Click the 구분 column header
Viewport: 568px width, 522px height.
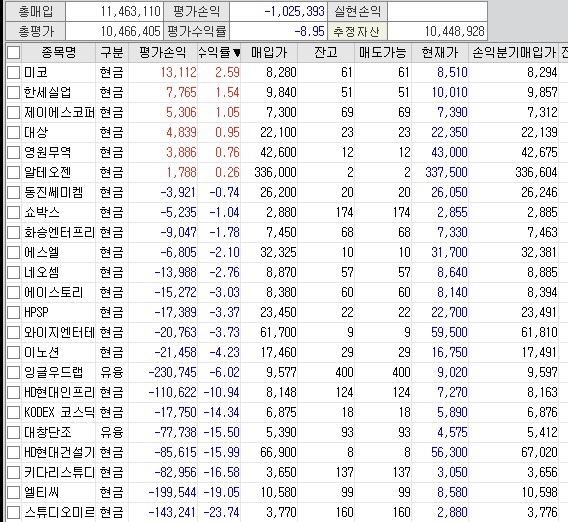tap(112, 53)
